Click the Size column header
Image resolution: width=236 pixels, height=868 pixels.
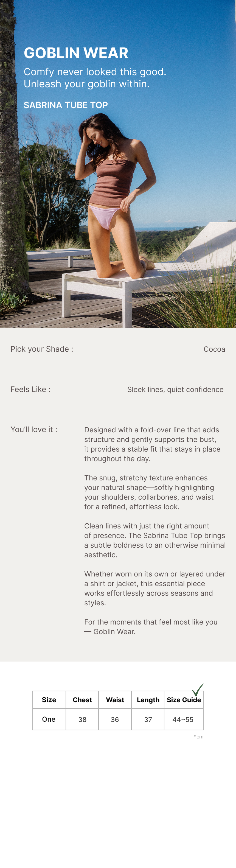tap(49, 700)
